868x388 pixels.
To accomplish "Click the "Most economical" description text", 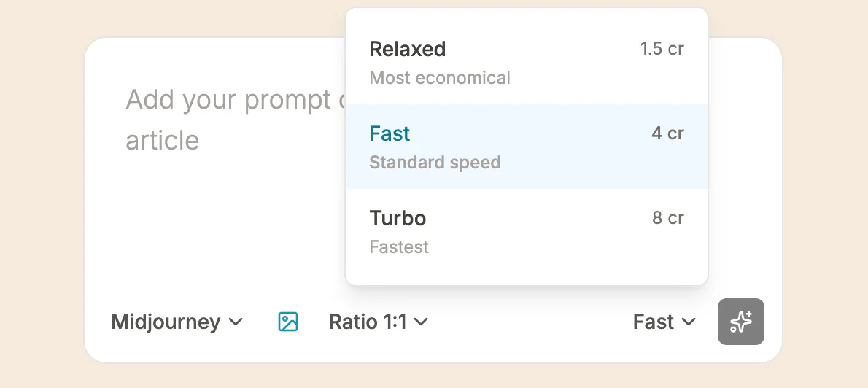I will tap(440, 78).
